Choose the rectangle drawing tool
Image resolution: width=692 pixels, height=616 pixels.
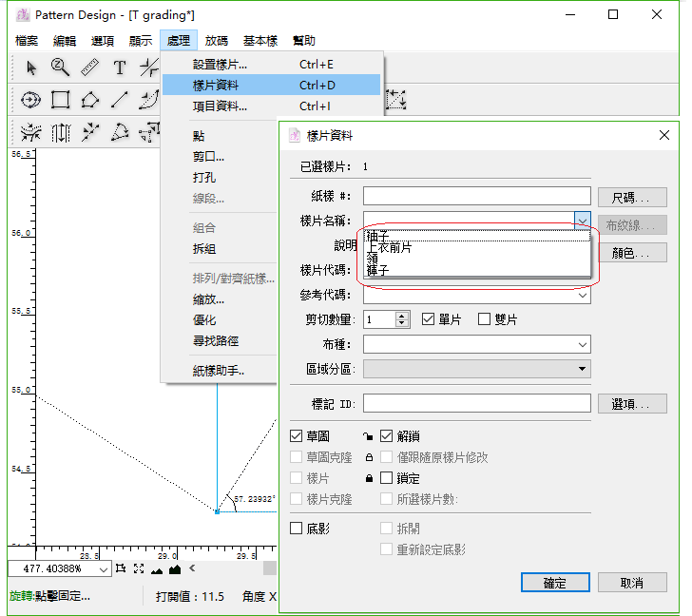[61, 100]
